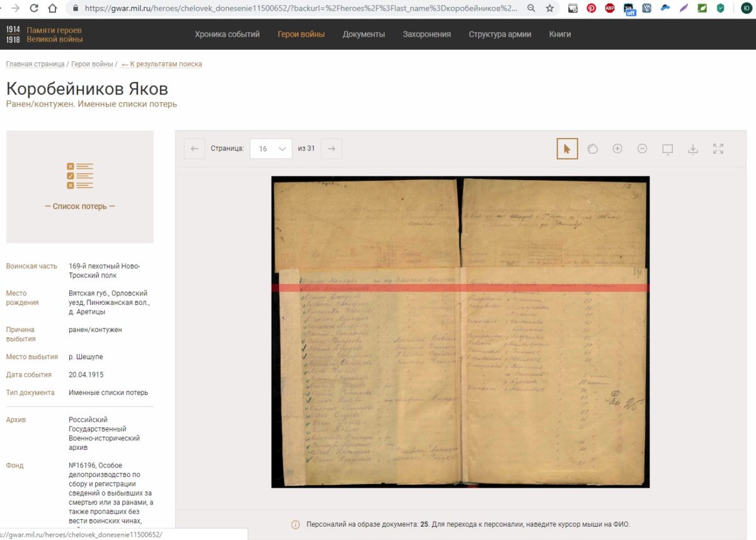
Task: Zoom in on the document image
Action: [x=617, y=149]
